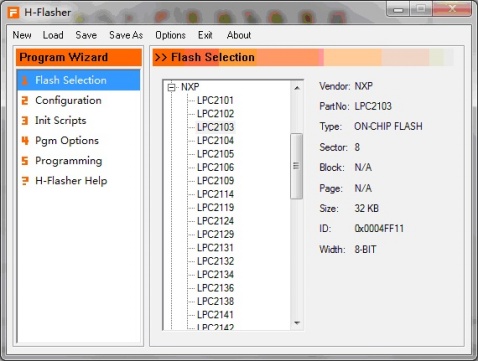Viewport: 478px width, 361px height.
Task: Click the Program Wizard panel header
Action: click(79, 57)
